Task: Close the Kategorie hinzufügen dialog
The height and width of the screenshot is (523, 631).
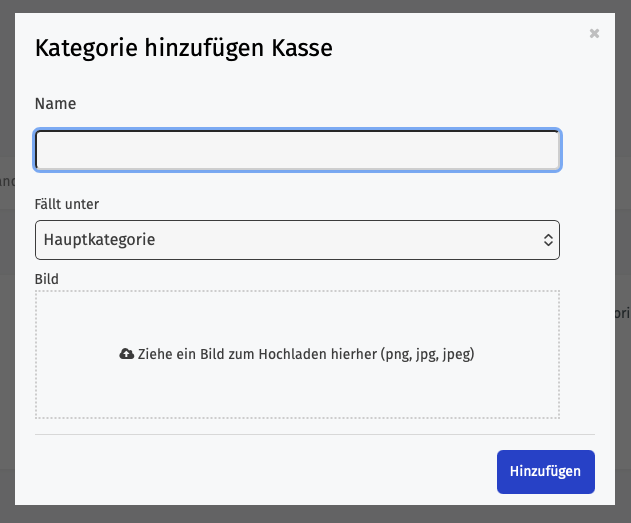Action: [x=594, y=33]
